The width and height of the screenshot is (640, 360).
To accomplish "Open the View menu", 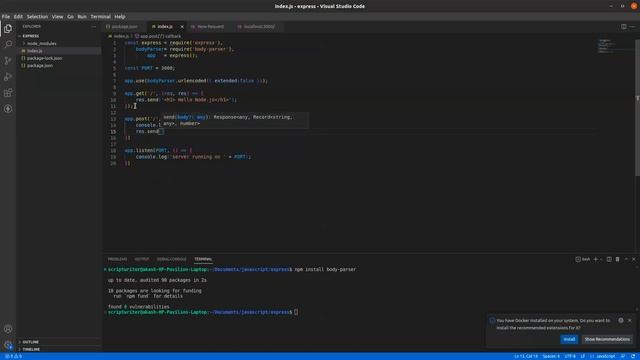I will [x=57, y=17].
